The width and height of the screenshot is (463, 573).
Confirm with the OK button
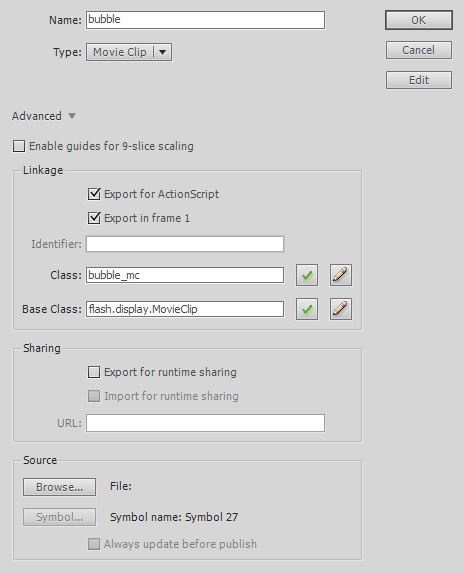click(x=419, y=20)
